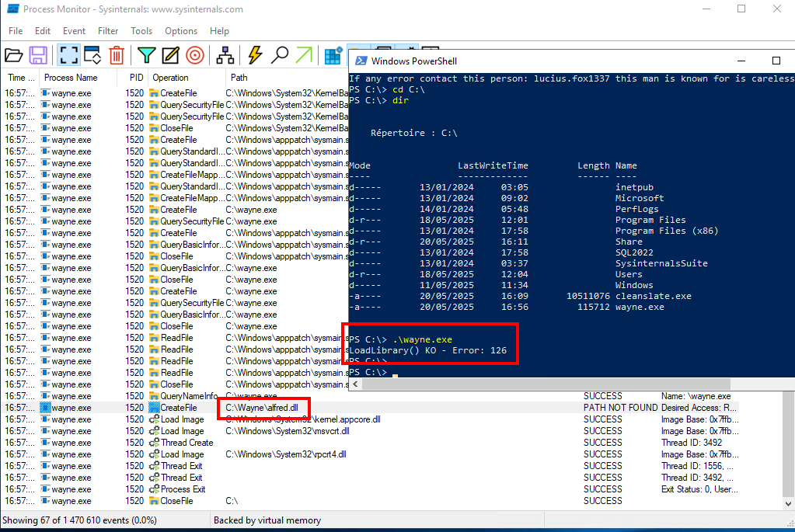Click the Process Exit operation cell
Screen dimensions: 795x532
183,489
